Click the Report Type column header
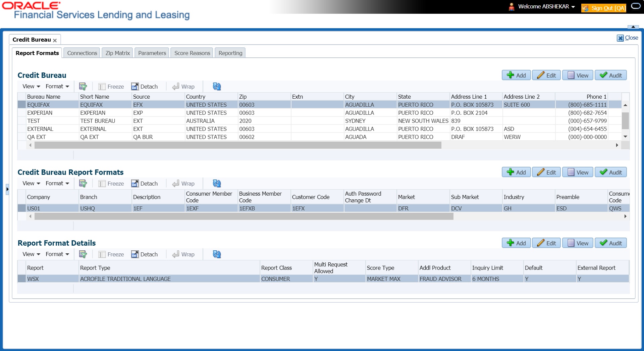 169,268
